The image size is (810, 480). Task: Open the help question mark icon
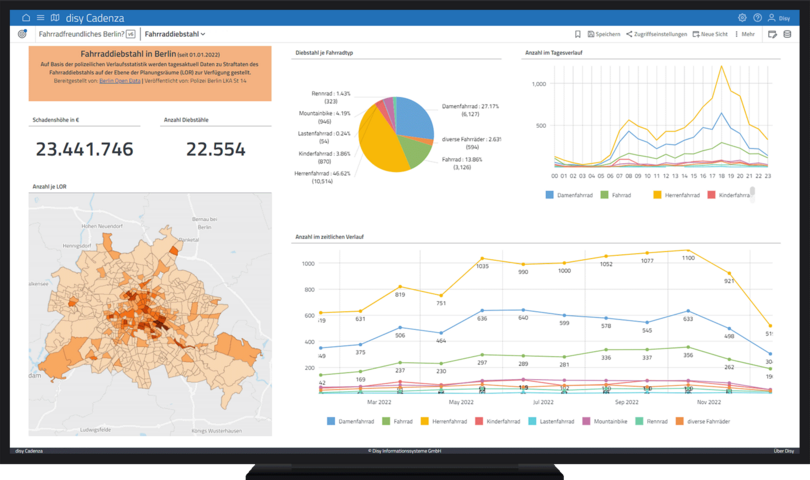(757, 18)
